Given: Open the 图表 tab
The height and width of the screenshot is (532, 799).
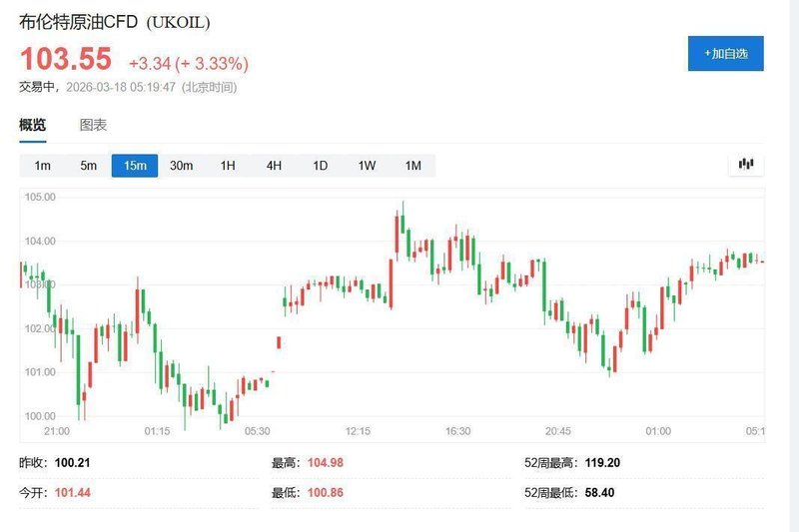Looking at the screenshot, I should tap(93, 125).
